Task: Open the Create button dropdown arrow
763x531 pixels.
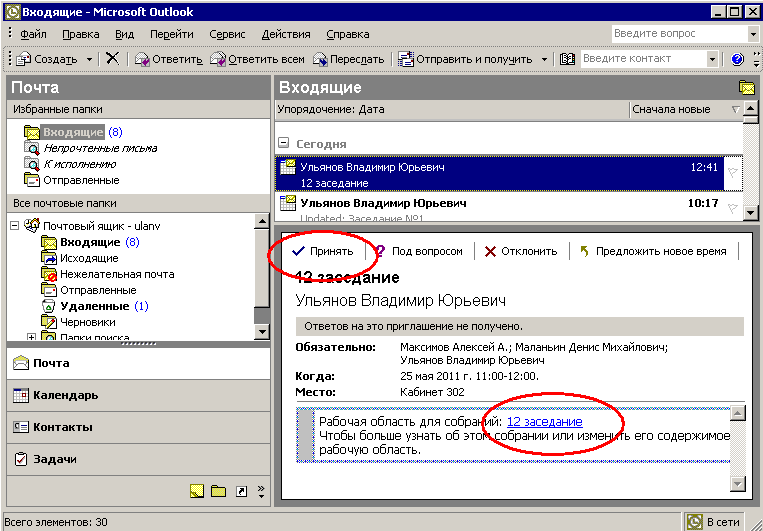Action: (x=89, y=59)
